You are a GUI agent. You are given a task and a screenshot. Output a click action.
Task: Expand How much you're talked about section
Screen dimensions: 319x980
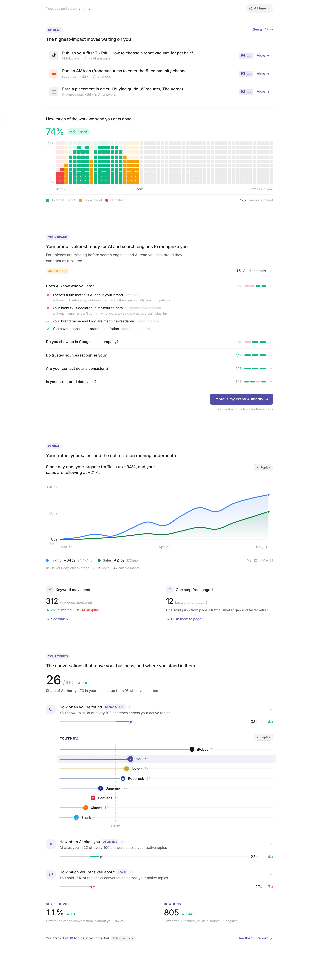[271, 875]
